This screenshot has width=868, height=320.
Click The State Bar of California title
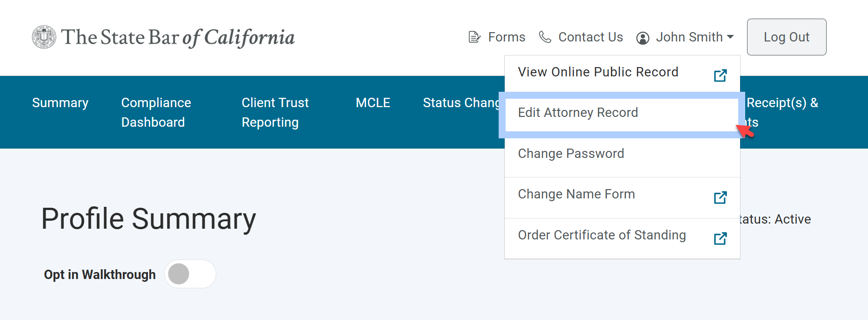click(178, 37)
